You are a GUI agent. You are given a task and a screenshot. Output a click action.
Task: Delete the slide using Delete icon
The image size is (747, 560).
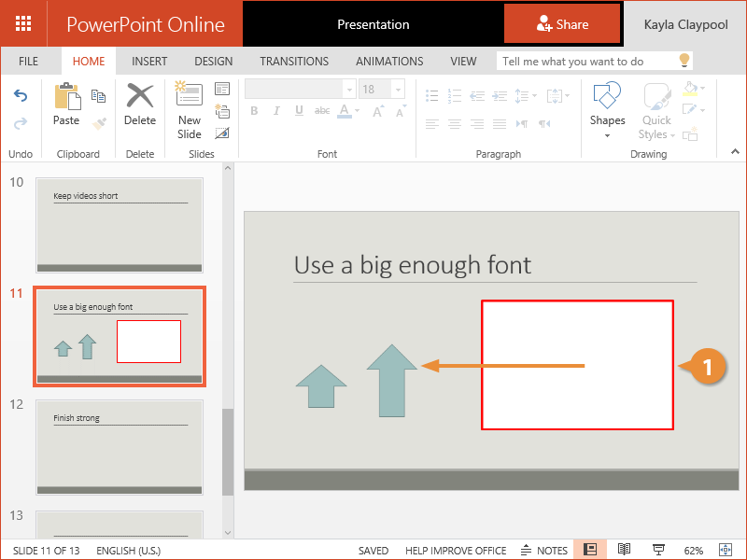pyautogui.click(x=140, y=103)
